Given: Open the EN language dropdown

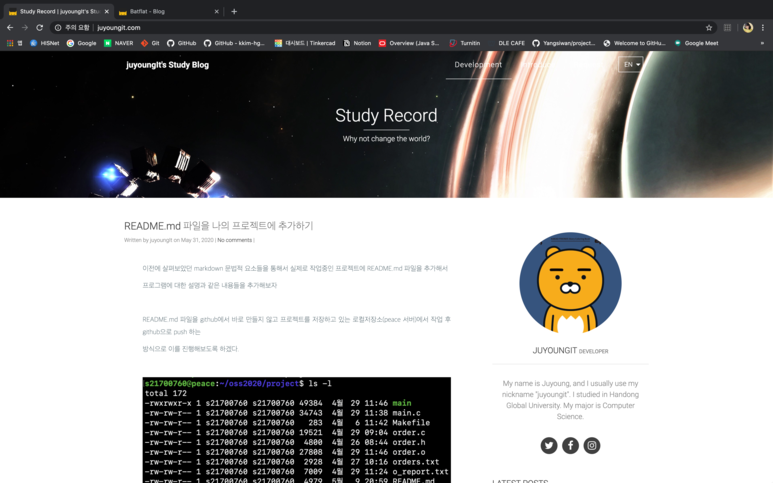Looking at the screenshot, I should point(631,65).
